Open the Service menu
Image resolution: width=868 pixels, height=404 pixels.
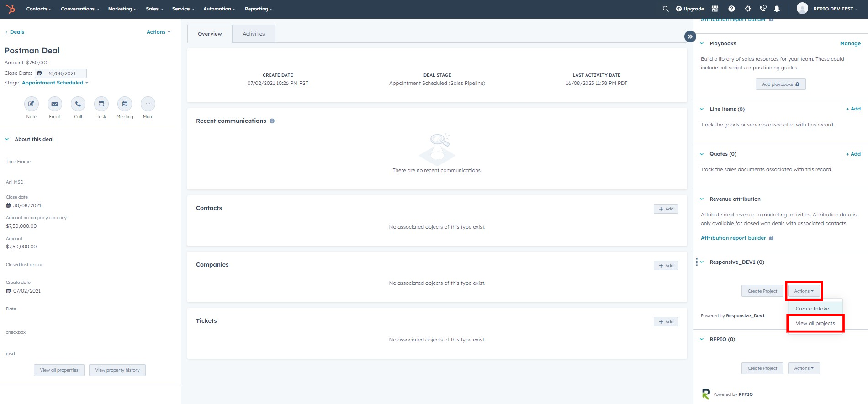[183, 9]
